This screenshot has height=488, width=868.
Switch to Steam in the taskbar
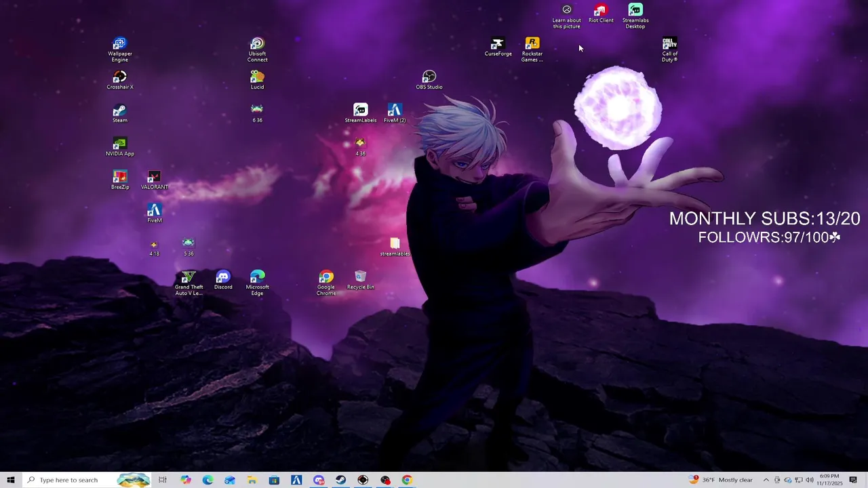pos(340,480)
